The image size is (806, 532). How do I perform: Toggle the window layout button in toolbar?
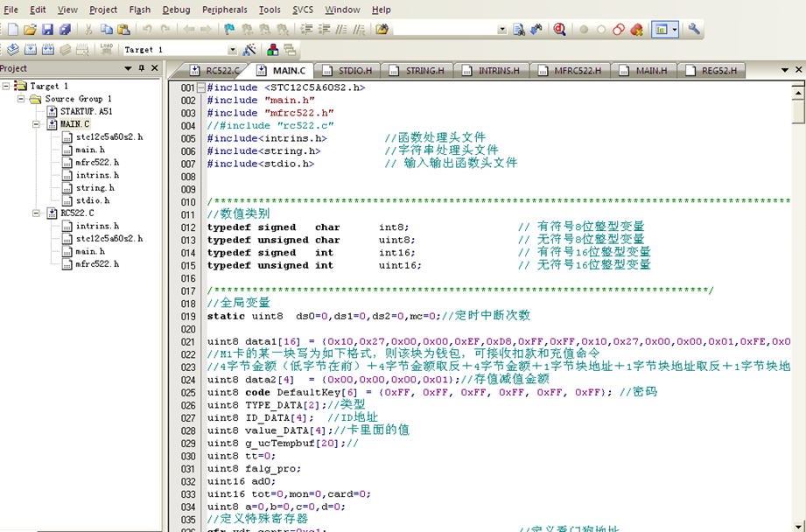tap(662, 30)
